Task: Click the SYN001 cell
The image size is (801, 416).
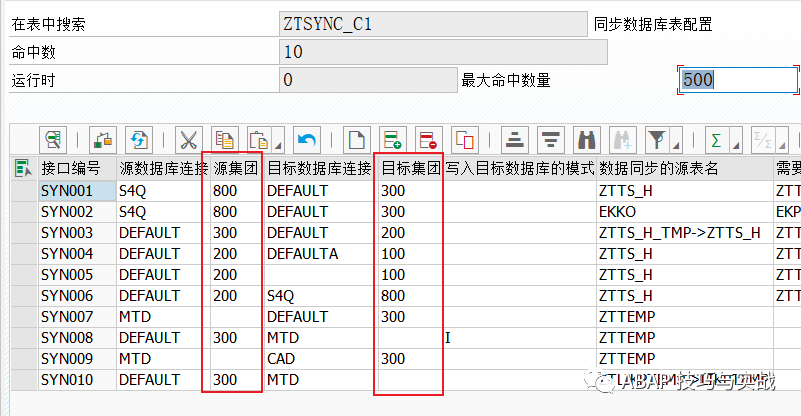Action: coord(77,191)
